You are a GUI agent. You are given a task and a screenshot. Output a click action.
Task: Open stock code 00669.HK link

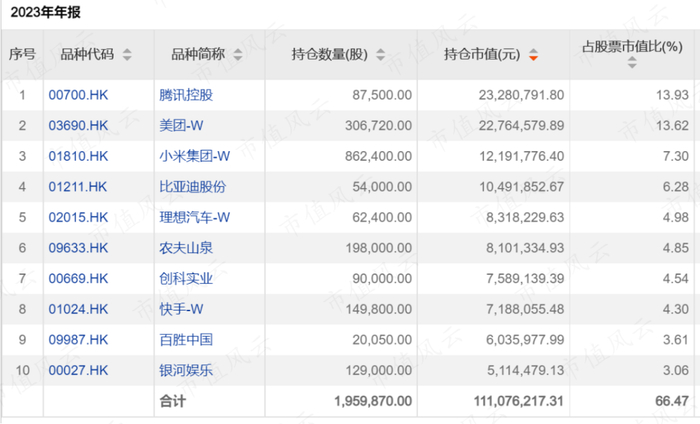78,279
